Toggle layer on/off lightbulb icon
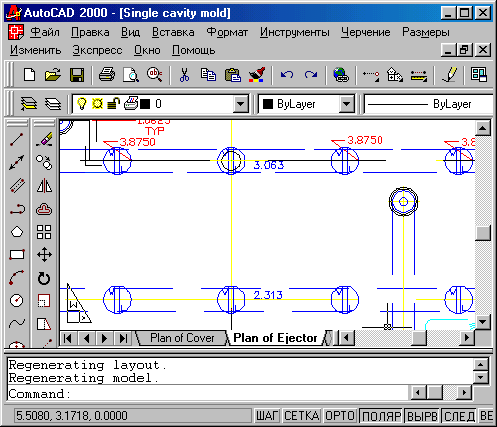Viewport: 497px width, 427px height. [x=82, y=104]
